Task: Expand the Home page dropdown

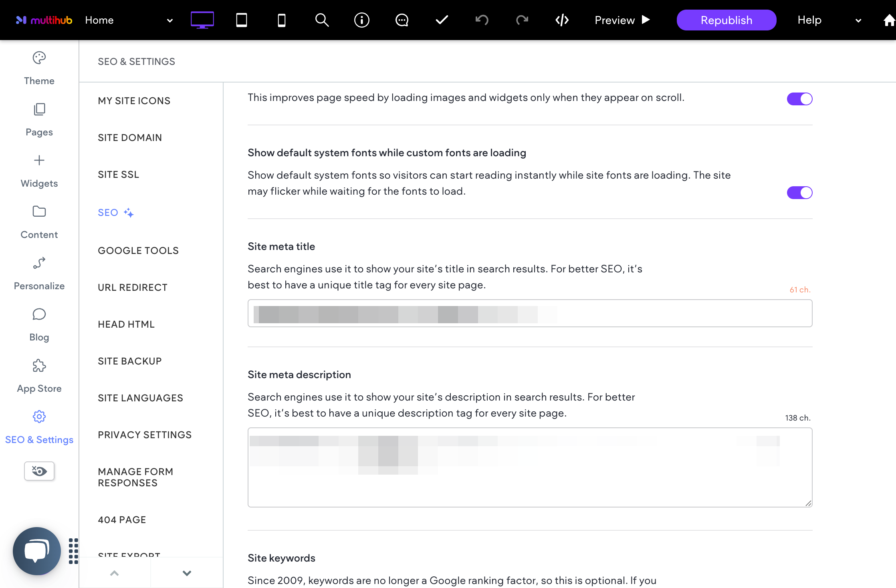Action: coord(170,20)
